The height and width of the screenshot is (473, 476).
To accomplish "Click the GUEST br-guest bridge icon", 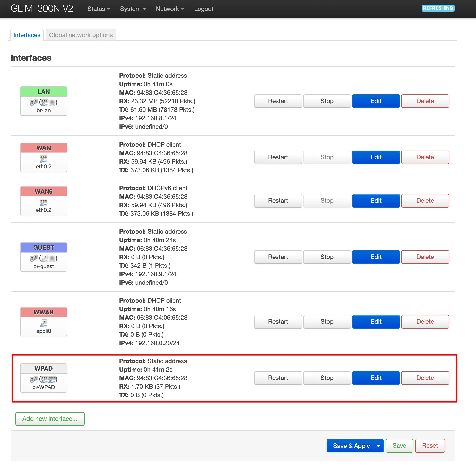I will 33,258.
